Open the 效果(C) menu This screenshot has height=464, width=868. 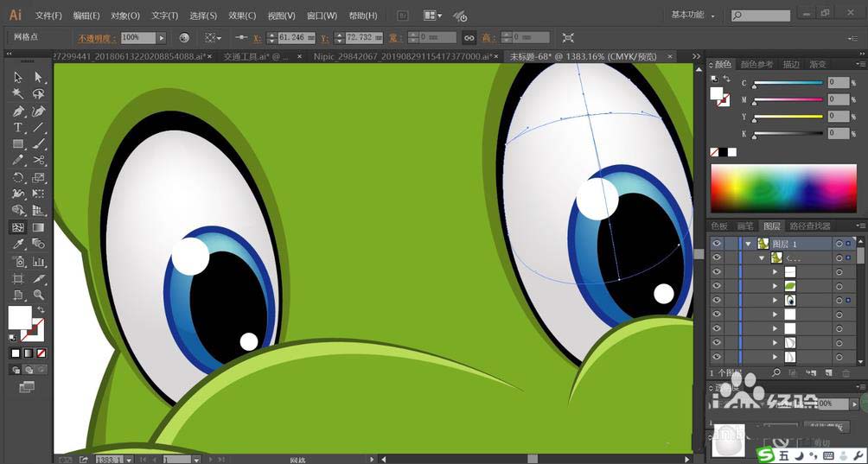[x=242, y=16]
